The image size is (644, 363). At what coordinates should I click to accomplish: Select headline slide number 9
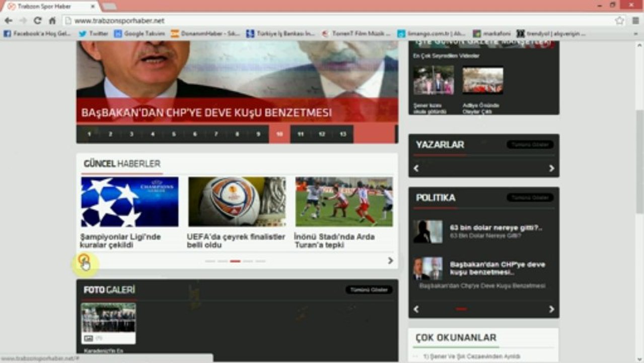coord(258,134)
